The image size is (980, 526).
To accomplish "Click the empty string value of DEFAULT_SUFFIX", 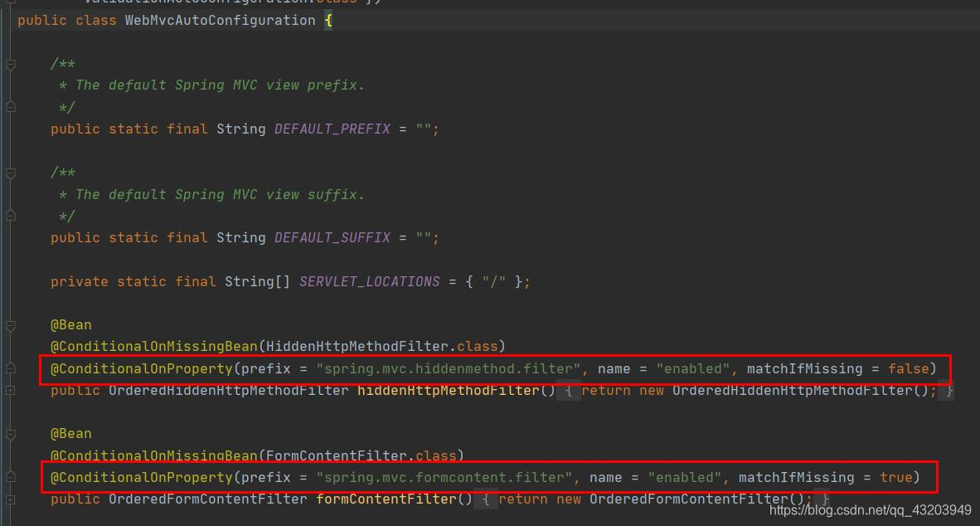I will [x=423, y=238].
